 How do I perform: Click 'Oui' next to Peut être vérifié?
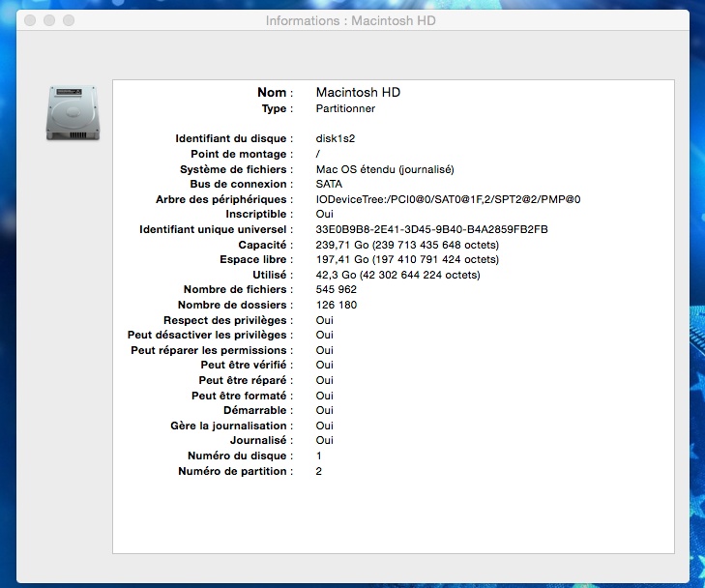pyautogui.click(x=325, y=365)
